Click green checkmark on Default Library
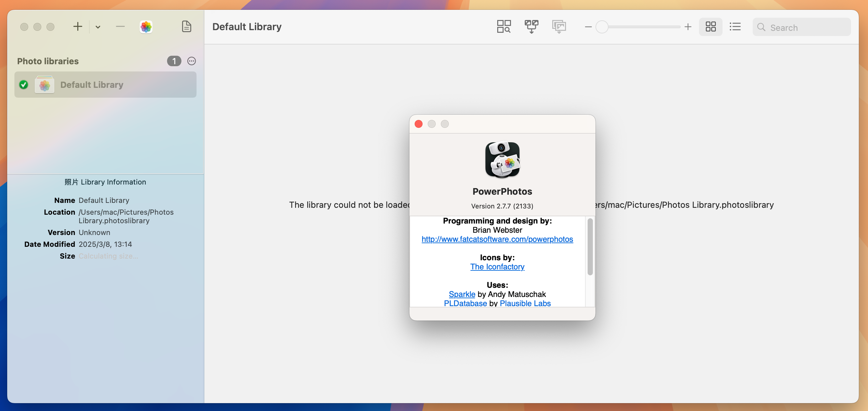868x411 pixels. (x=24, y=85)
